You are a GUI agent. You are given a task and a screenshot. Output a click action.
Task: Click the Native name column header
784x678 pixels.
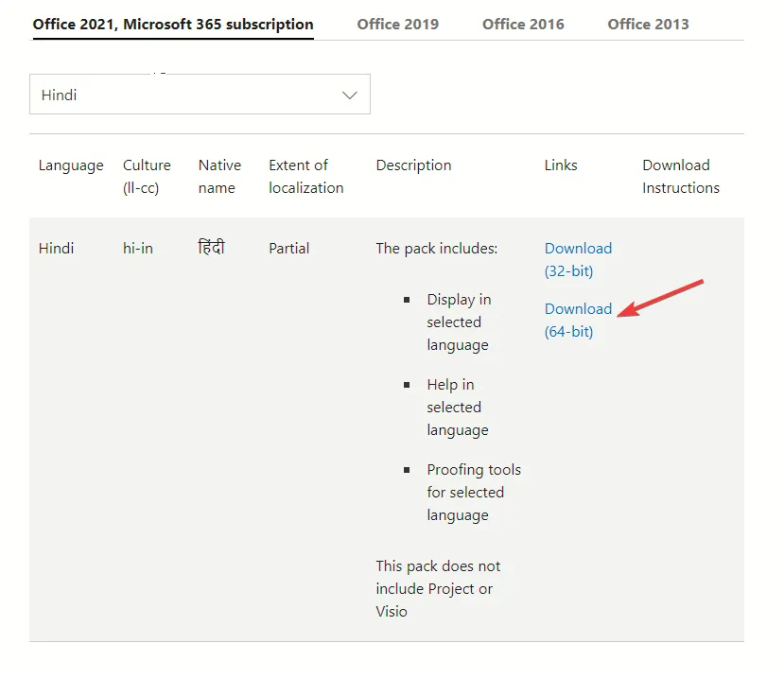[219, 176]
